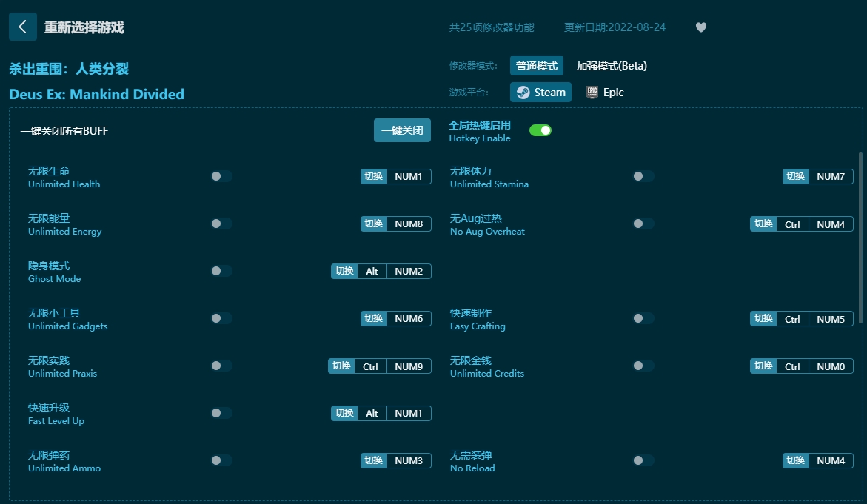Click 切换 button for Unlimited Gadgets
The height and width of the screenshot is (504, 867).
point(374,318)
